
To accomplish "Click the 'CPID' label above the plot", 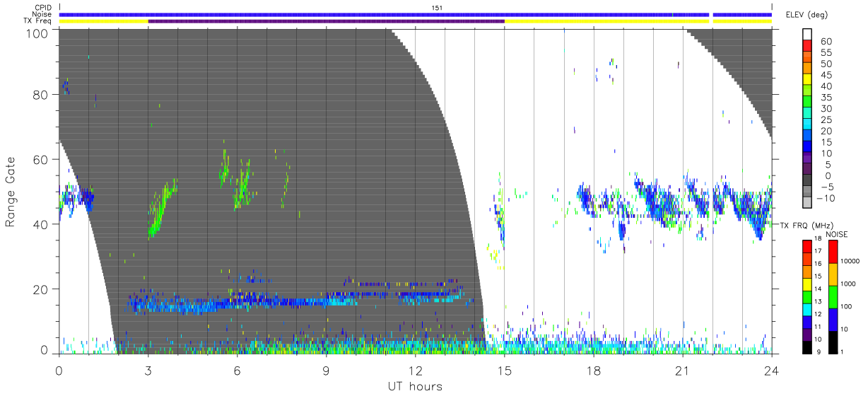I will (x=42, y=7).
